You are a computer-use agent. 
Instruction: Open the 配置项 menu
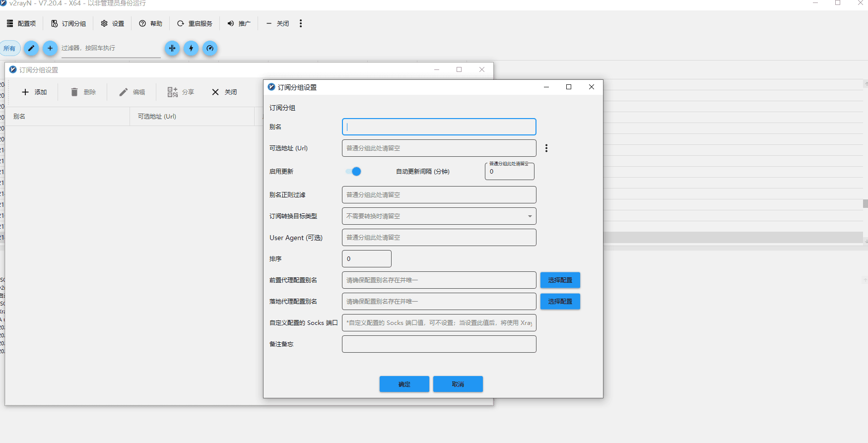tap(21, 23)
